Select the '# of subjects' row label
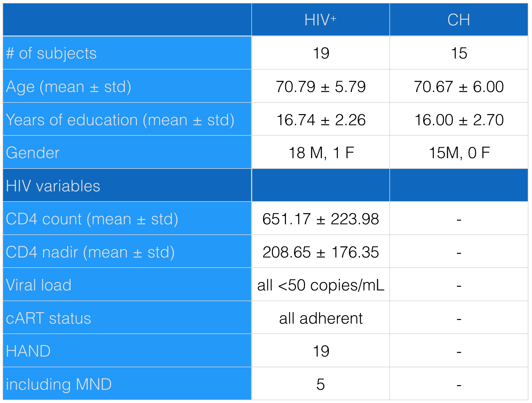Viewport: 532px width, 403px height. tap(51, 53)
